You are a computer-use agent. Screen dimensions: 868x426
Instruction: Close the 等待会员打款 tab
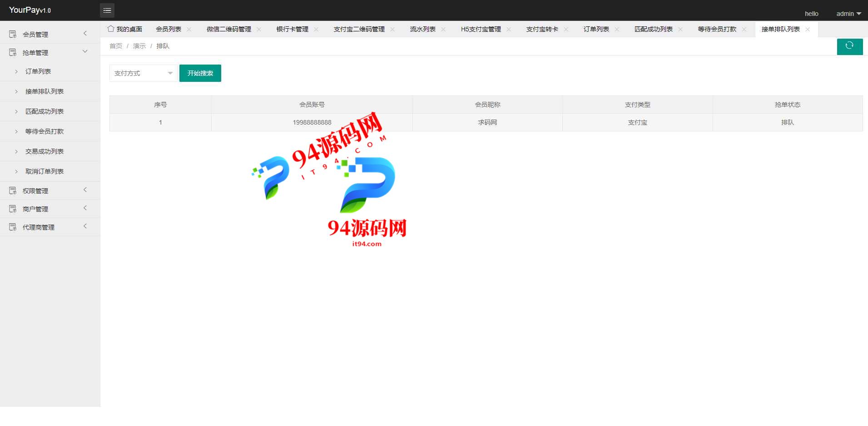[x=744, y=29]
